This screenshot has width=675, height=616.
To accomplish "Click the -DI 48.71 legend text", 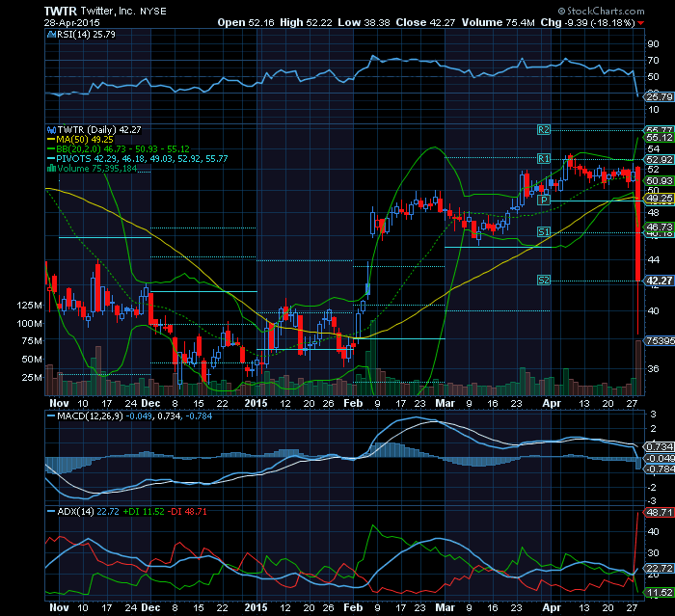I will tap(187, 512).
